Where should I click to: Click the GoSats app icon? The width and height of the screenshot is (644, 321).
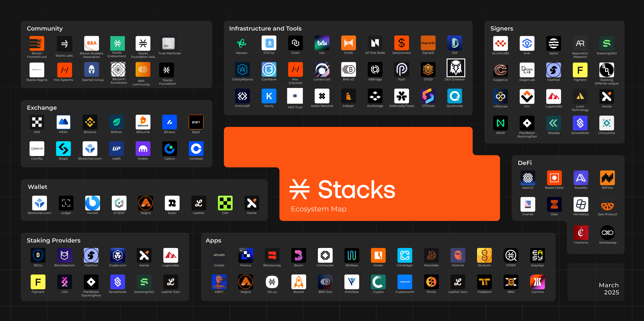219,255
